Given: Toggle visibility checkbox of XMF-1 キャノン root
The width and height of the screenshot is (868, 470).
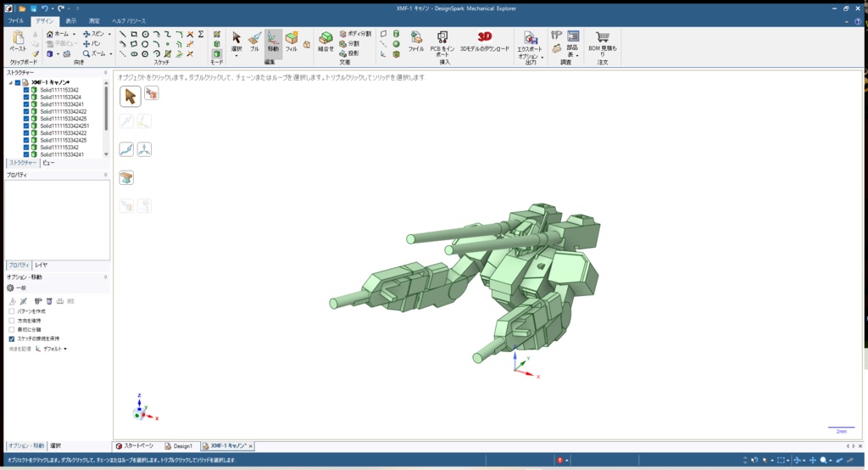Looking at the screenshot, I should pyautogui.click(x=18, y=82).
